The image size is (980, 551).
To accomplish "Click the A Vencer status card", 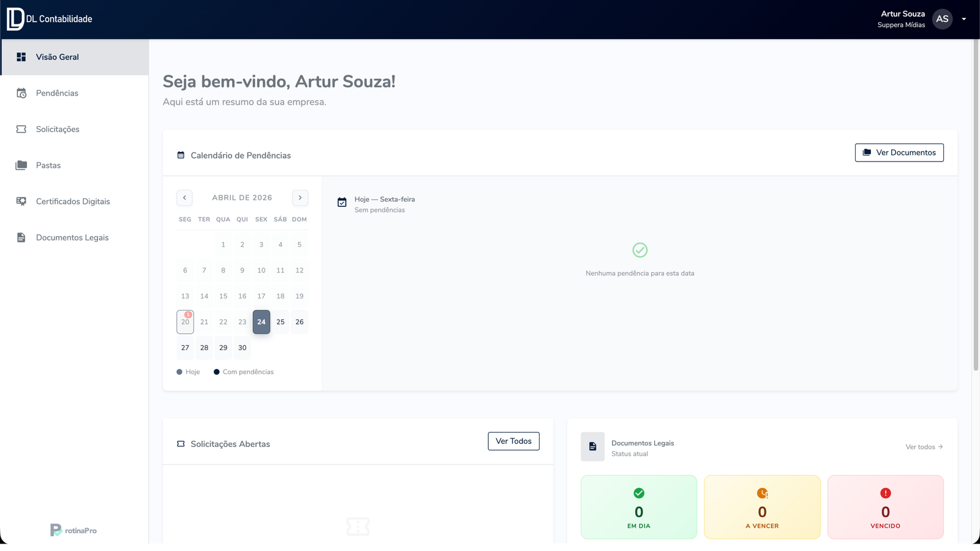I will click(762, 507).
